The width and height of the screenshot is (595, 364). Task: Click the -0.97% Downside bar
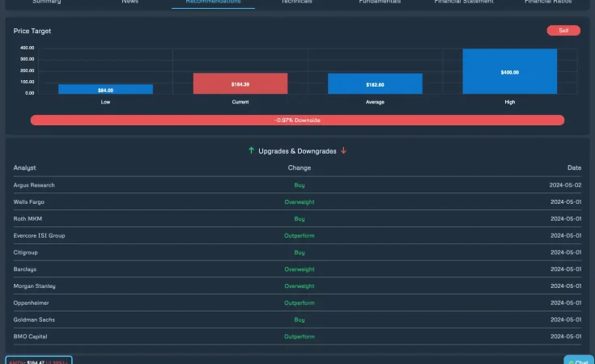tap(298, 121)
